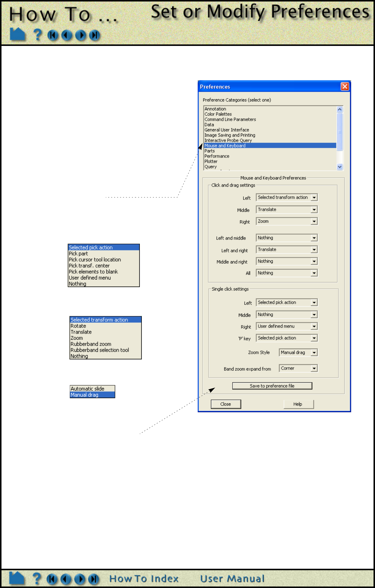
Task: Open the User Manual link
Action: [232, 579]
